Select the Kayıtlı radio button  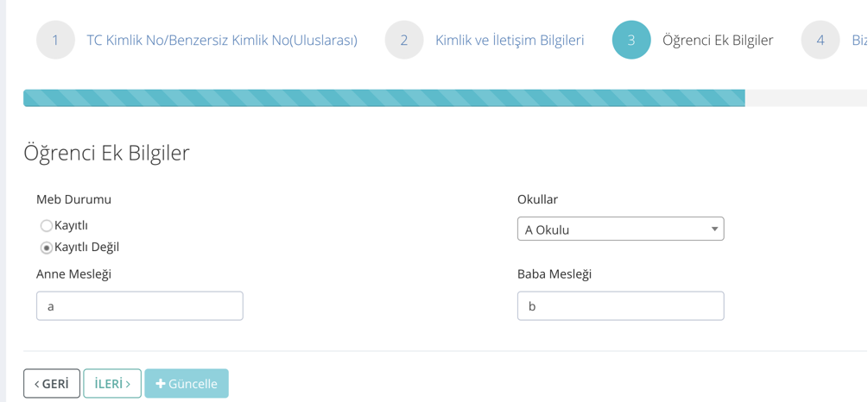click(x=47, y=226)
